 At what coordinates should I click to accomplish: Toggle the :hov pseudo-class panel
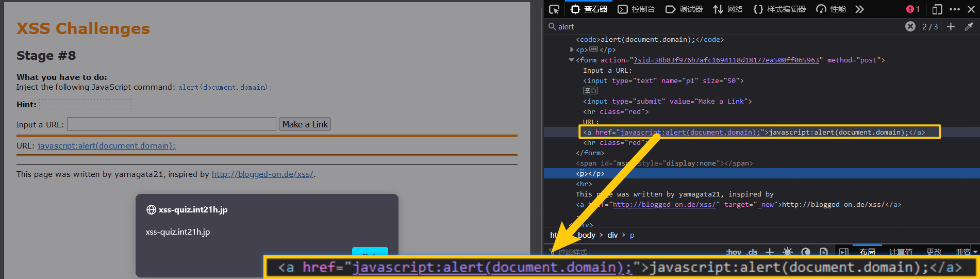pos(733,252)
